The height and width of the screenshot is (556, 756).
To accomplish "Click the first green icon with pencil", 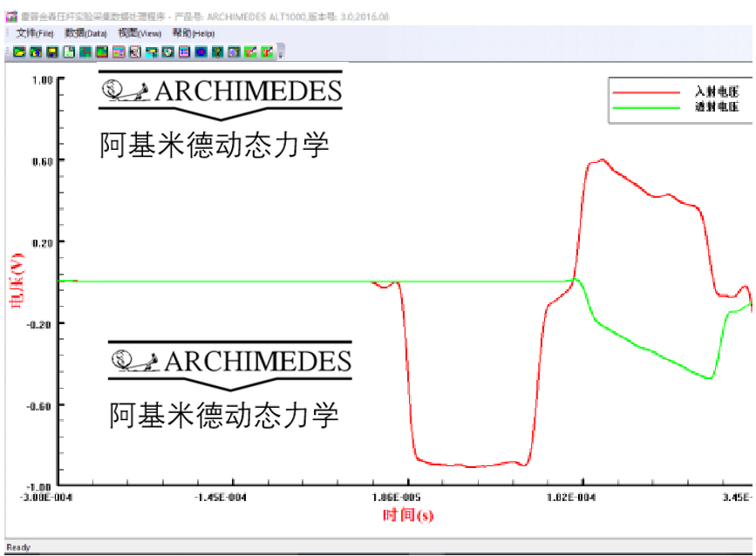I will pyautogui.click(x=250, y=52).
